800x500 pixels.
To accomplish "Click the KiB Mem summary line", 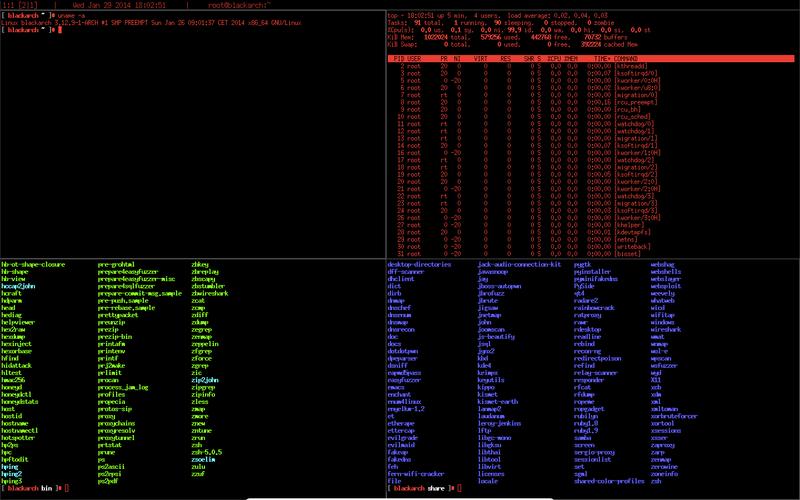I will (500, 38).
